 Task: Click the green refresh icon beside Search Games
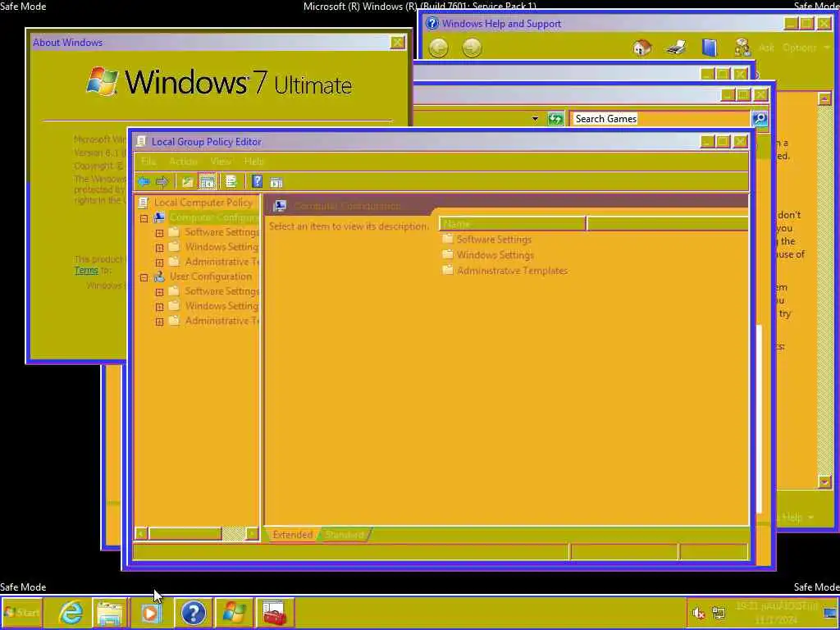[x=555, y=118]
